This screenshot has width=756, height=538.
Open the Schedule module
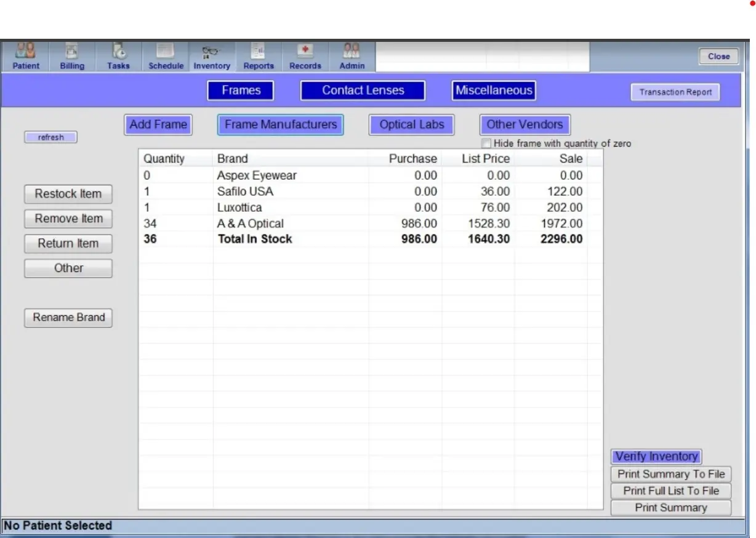(165, 56)
